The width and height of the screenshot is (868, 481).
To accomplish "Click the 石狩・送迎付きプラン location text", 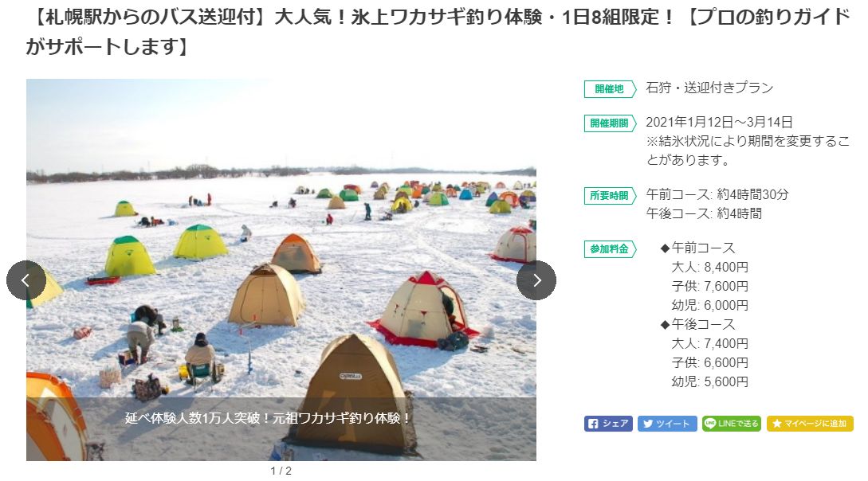I will pos(709,88).
